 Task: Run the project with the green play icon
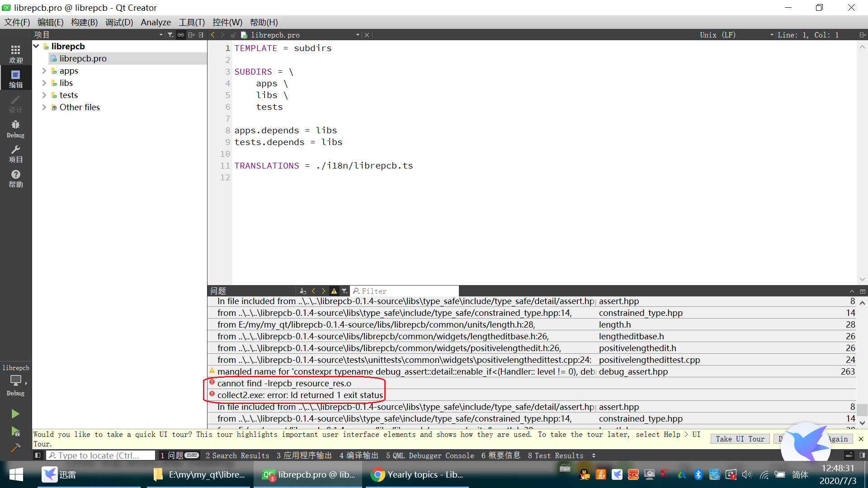[16, 413]
